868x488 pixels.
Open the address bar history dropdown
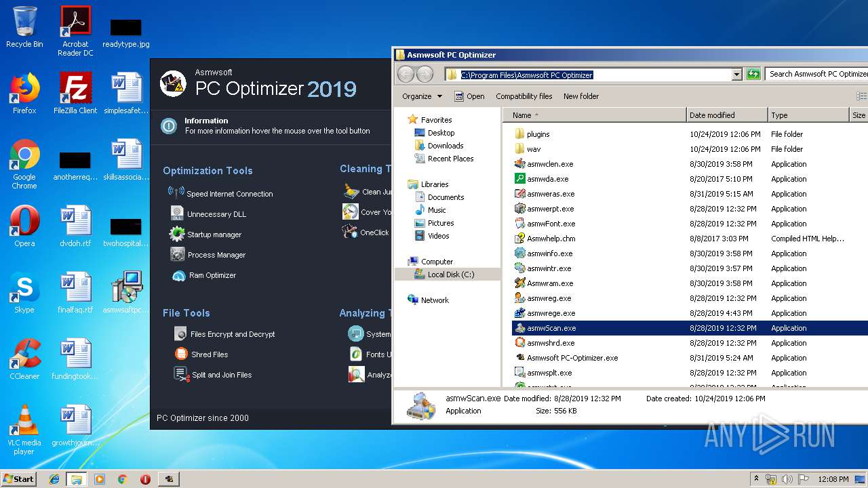pyautogui.click(x=736, y=75)
